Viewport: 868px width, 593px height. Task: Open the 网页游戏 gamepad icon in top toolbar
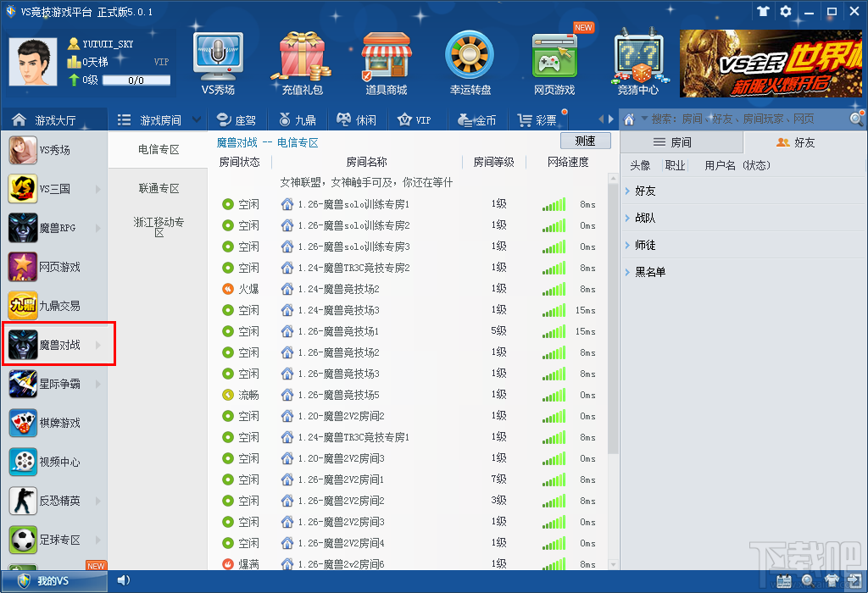click(554, 63)
